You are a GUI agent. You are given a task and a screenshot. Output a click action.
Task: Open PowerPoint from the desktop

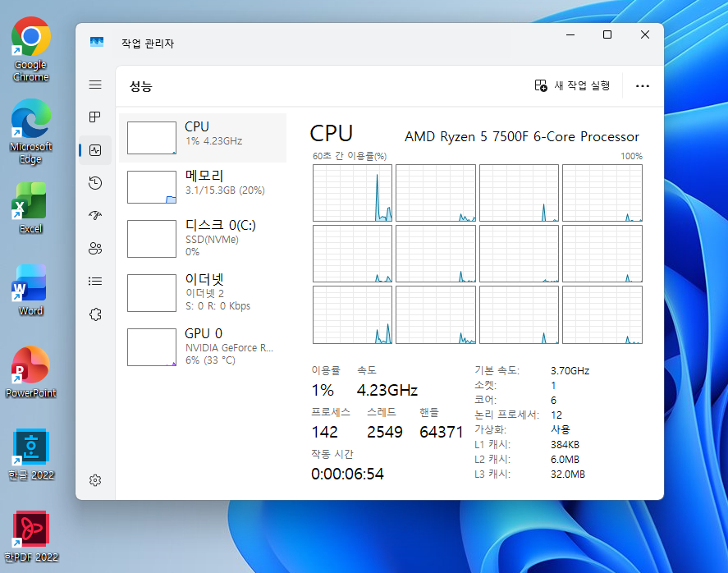pyautogui.click(x=30, y=365)
